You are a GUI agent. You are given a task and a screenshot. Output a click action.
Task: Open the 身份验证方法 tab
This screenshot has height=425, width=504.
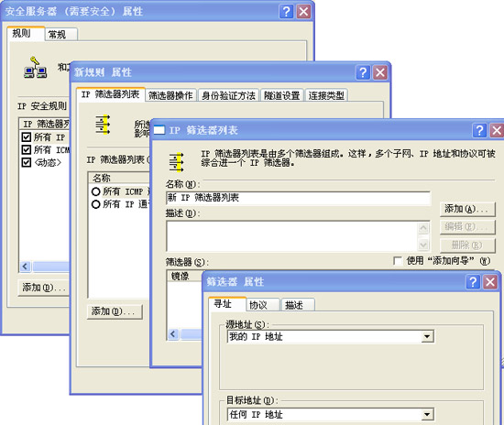coord(228,95)
